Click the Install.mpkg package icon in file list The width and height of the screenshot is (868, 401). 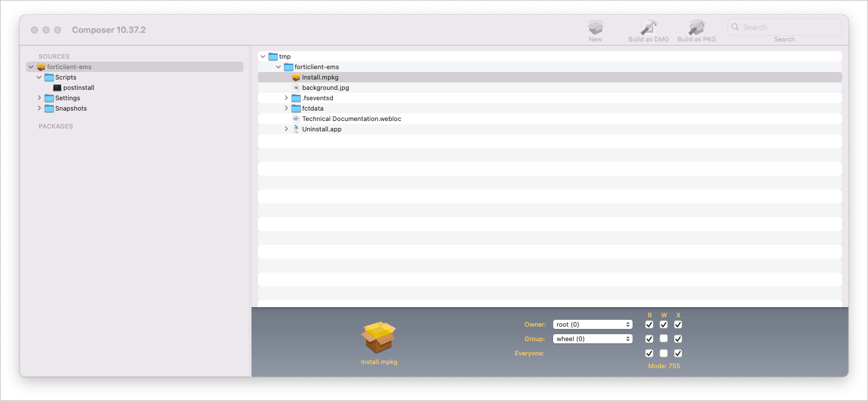coord(296,77)
